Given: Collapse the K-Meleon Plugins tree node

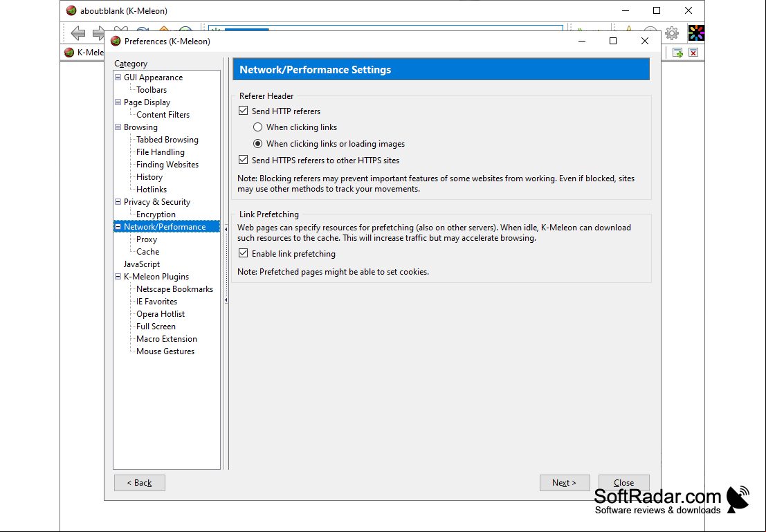Looking at the screenshot, I should pos(118,277).
